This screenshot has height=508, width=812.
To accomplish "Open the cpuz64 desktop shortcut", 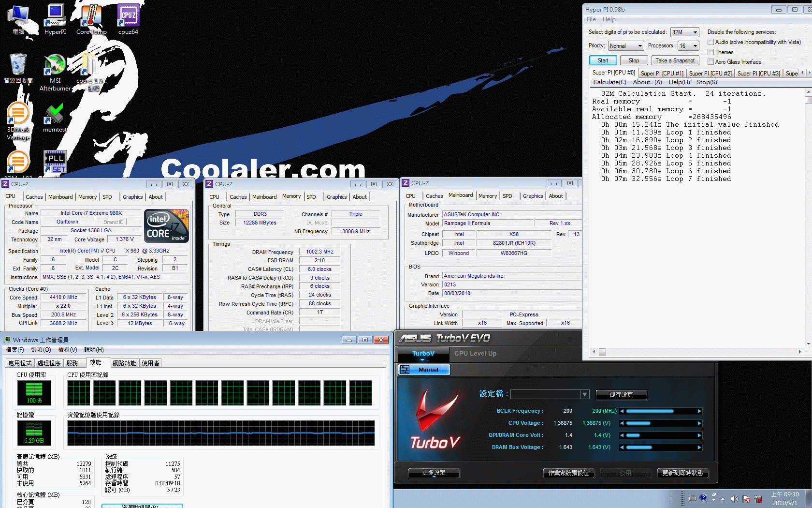I will [x=128, y=19].
